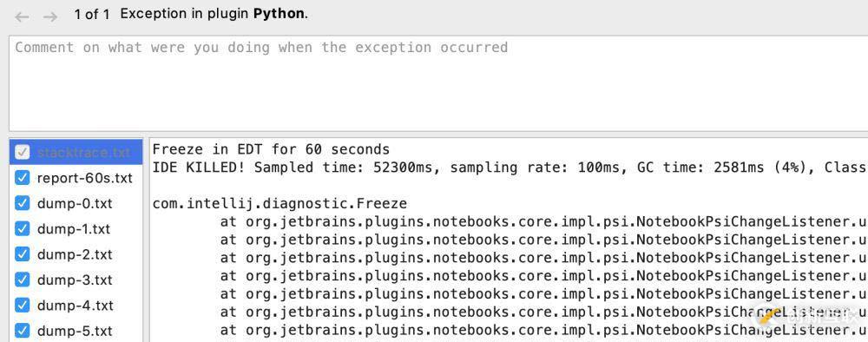Toggle the stacktrace.txt checkbox
This screenshot has width=868, height=342.
(23, 152)
